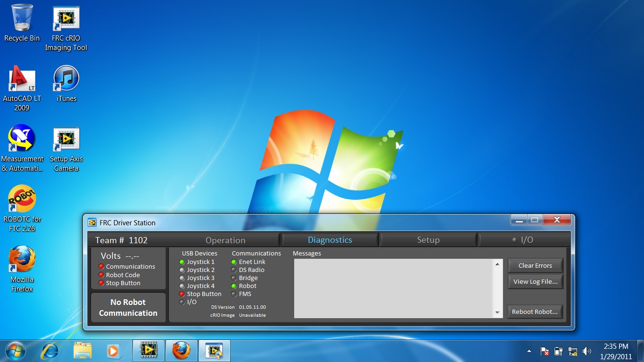Click the Reboot Robot button
Screen dimensions: 644x362
point(535,312)
